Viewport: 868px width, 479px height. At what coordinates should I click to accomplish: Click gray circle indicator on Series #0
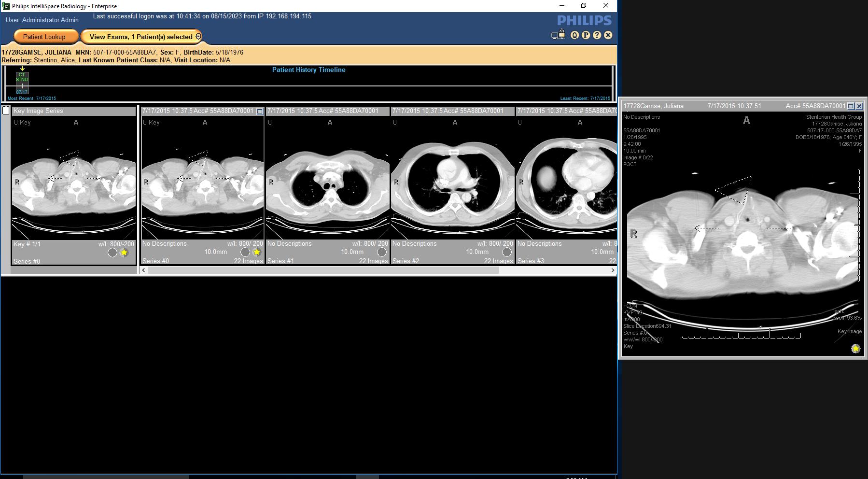[245, 252]
